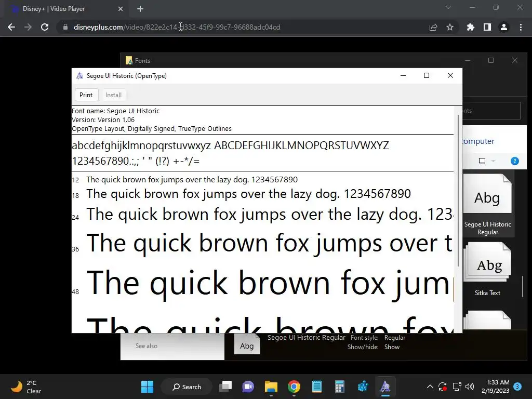Bookmark this page with star icon
The width and height of the screenshot is (532, 399).
pos(450,27)
